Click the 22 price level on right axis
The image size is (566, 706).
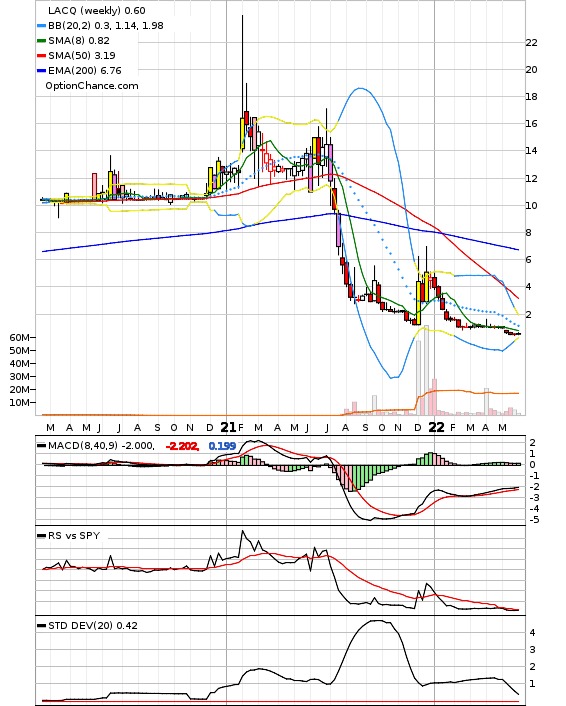click(532, 43)
